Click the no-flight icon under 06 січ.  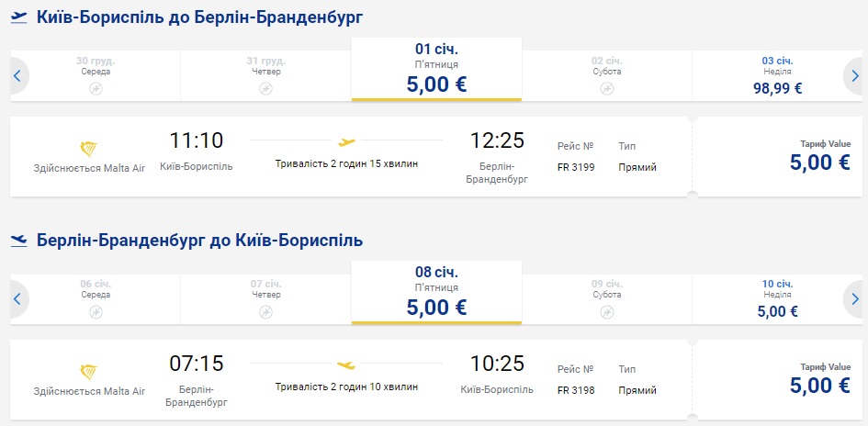(x=96, y=311)
